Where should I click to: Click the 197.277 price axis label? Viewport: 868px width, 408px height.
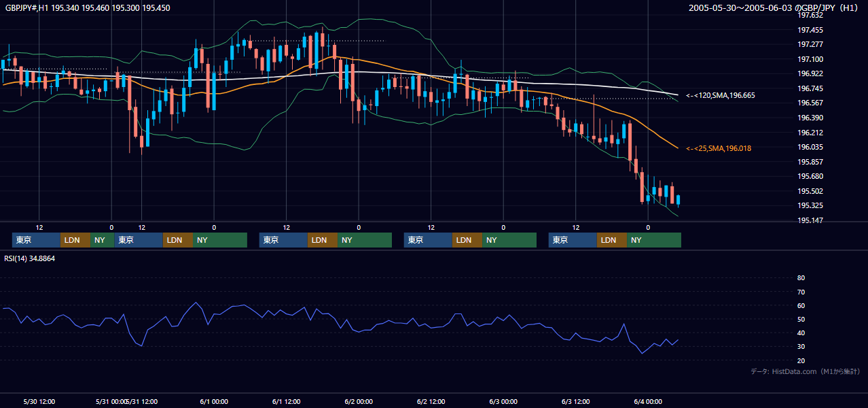click(810, 44)
